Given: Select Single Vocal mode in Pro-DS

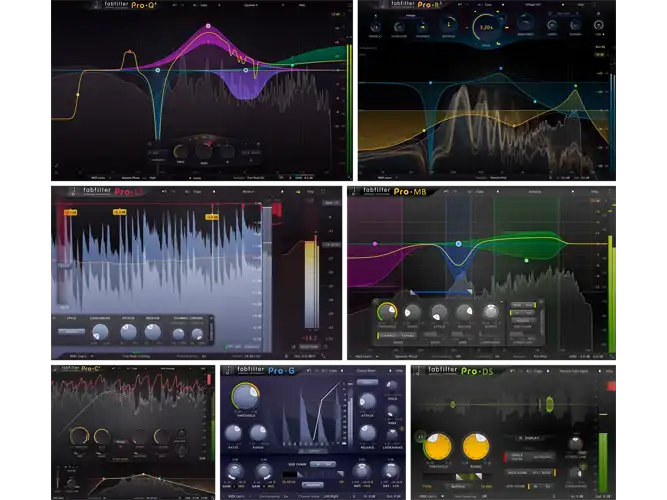Looking at the screenshot, I should [517, 457].
